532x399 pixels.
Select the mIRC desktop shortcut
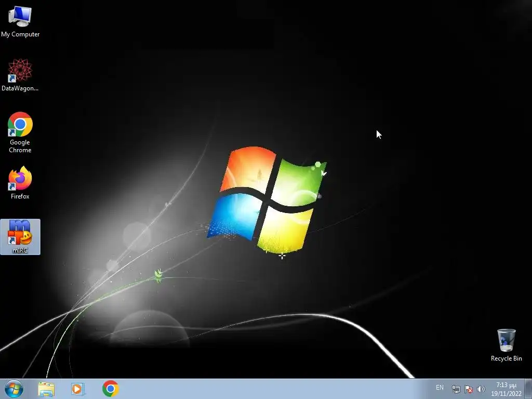point(20,237)
